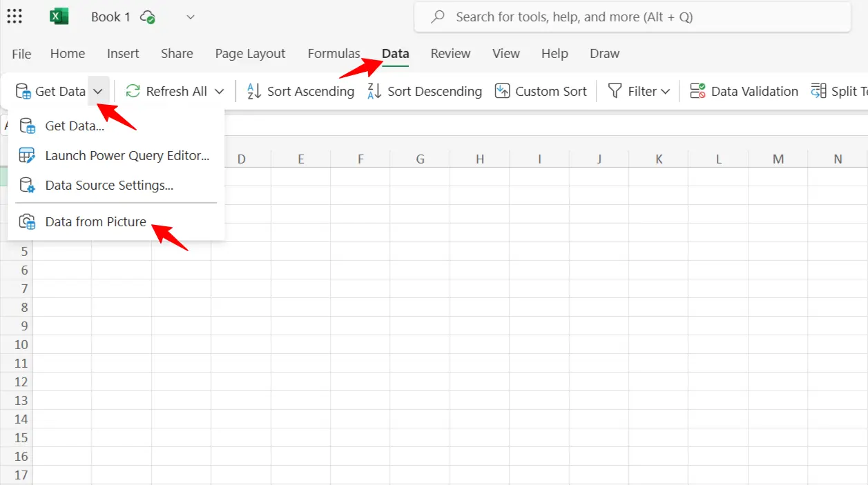Select column H header
868x485 pixels.
tap(480, 159)
